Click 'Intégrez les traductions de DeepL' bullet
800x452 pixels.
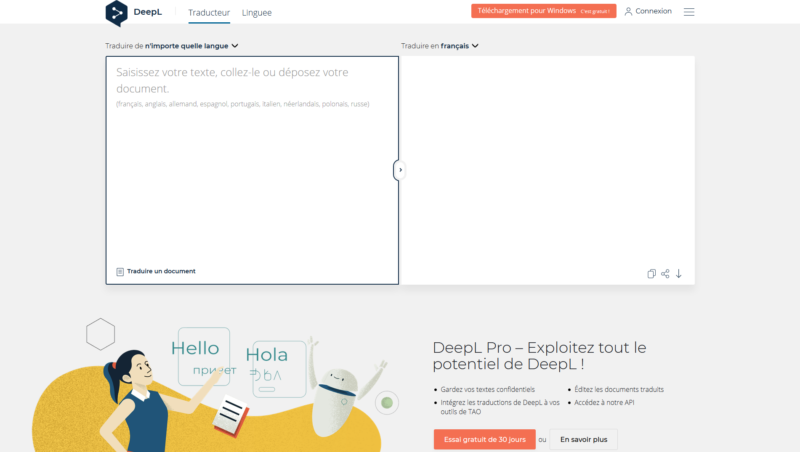pyautogui.click(x=500, y=407)
